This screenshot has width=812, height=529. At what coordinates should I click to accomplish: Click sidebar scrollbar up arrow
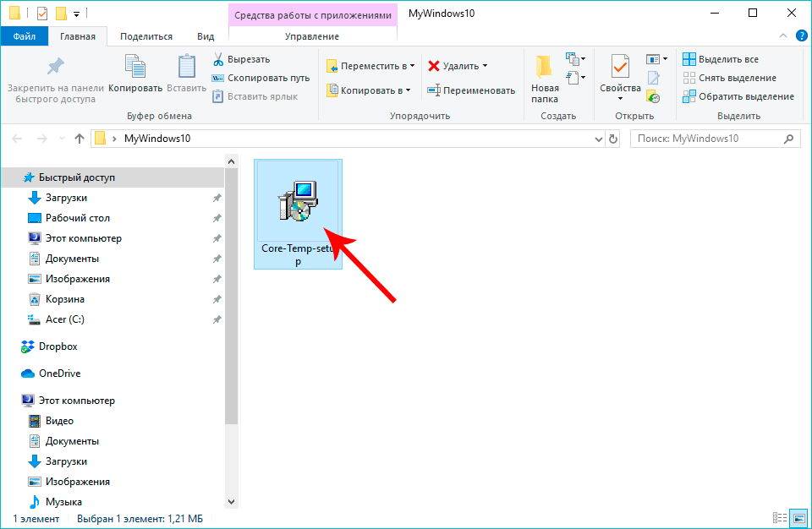[232, 161]
